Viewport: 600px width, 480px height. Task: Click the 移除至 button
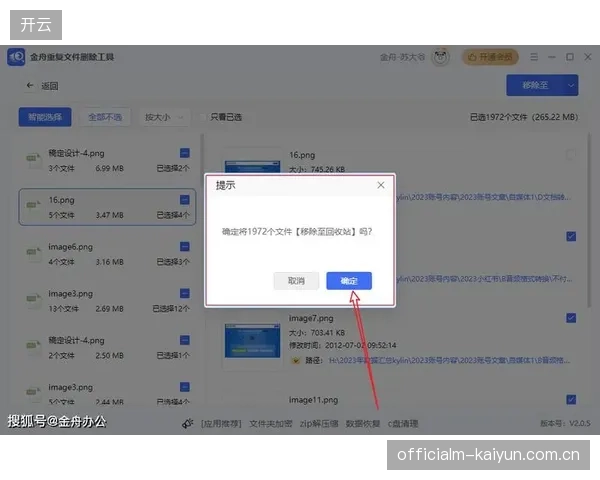click(535, 85)
